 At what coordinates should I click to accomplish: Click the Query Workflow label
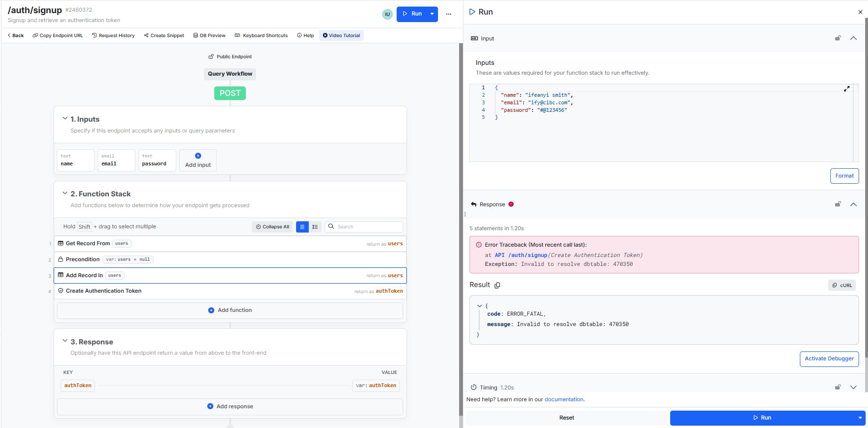pyautogui.click(x=230, y=74)
